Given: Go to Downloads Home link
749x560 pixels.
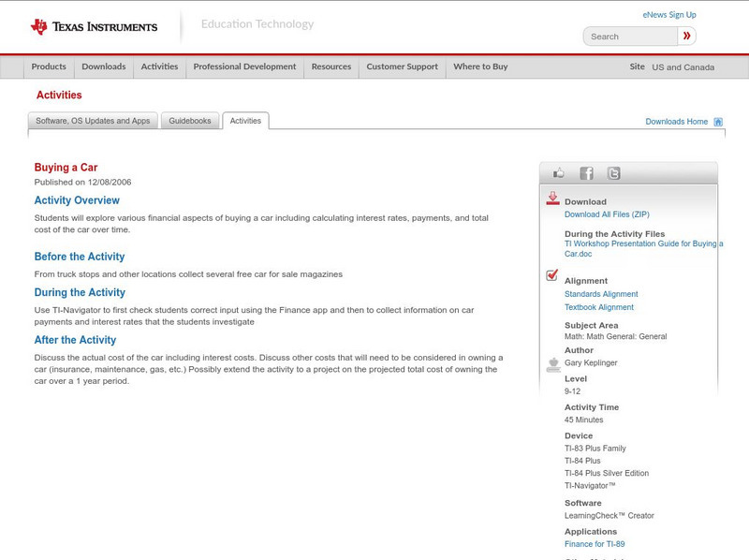Looking at the screenshot, I should [x=676, y=122].
